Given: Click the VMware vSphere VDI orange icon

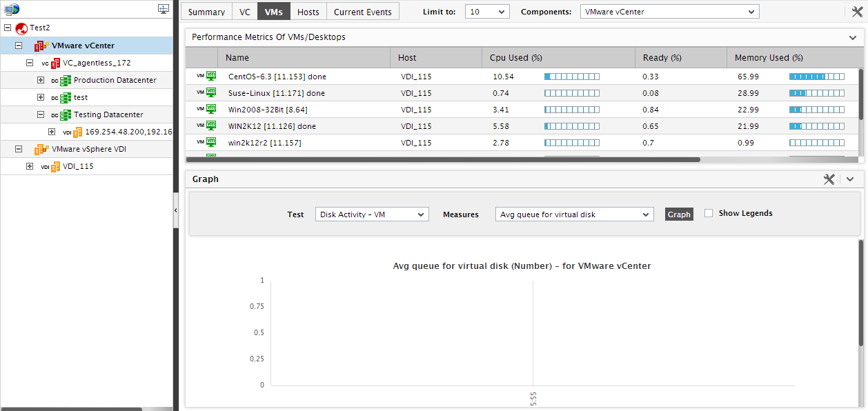Looking at the screenshot, I should 42,149.
